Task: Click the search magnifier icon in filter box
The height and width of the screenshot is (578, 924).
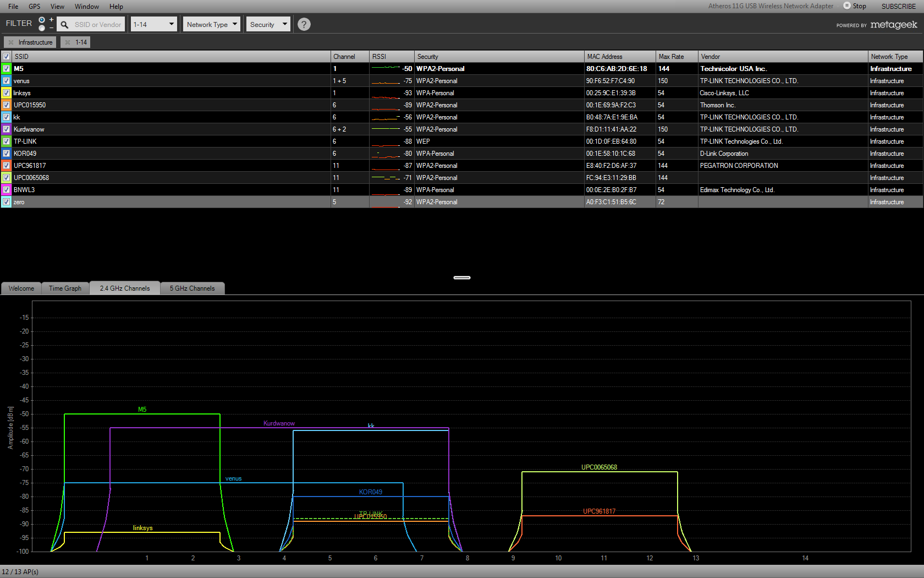Action: point(64,25)
